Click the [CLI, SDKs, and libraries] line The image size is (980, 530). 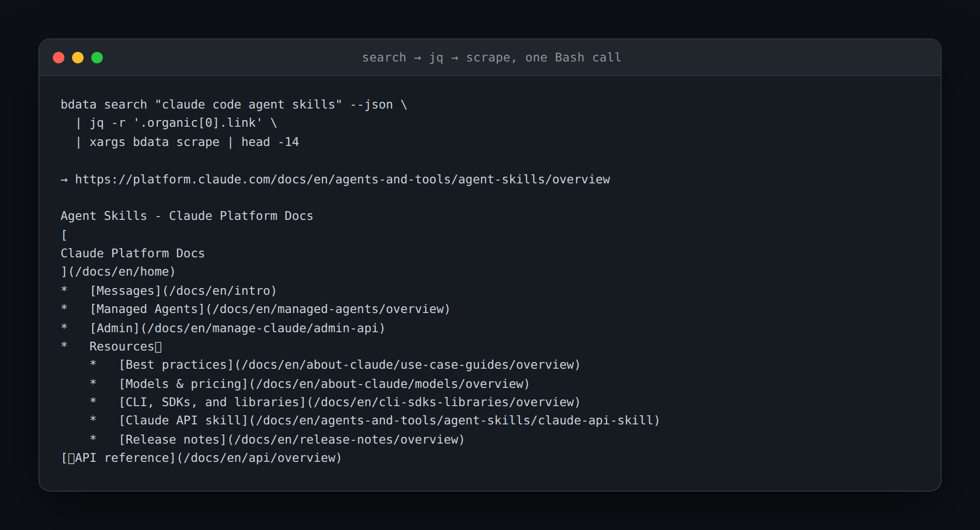[335, 402]
